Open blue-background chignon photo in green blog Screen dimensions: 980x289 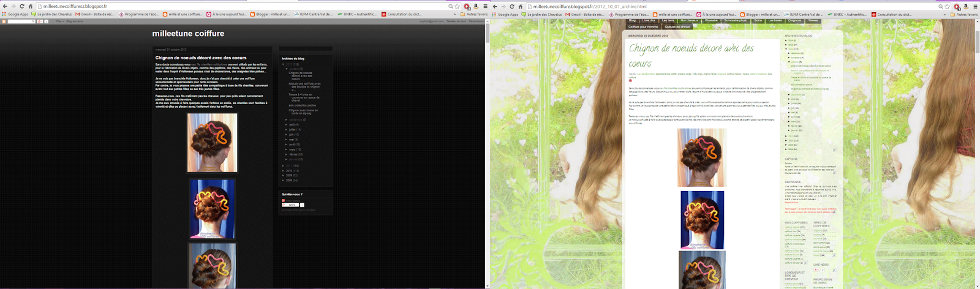click(x=703, y=220)
